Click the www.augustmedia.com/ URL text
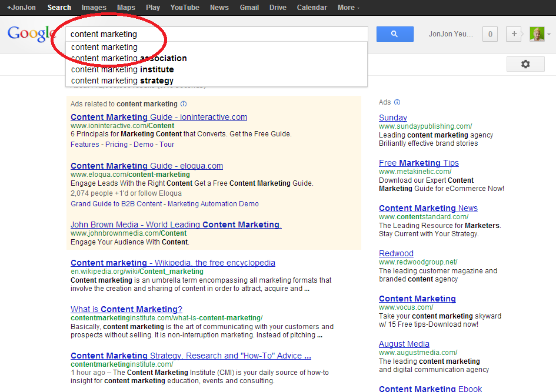556x392 pixels. (418, 353)
